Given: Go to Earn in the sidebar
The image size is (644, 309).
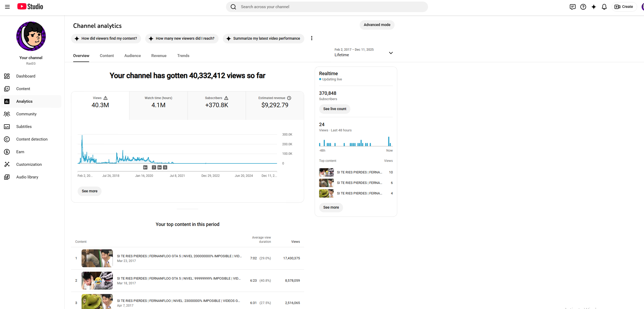Looking at the screenshot, I should click(20, 152).
